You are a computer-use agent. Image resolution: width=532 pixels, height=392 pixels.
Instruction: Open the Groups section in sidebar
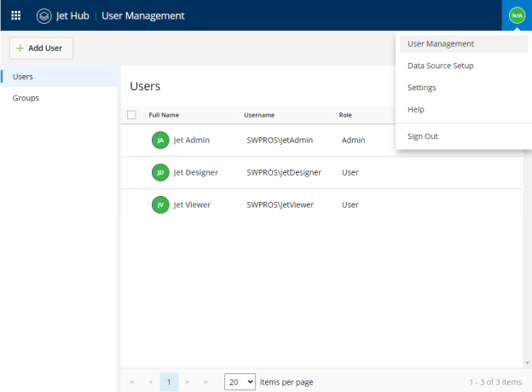26,98
